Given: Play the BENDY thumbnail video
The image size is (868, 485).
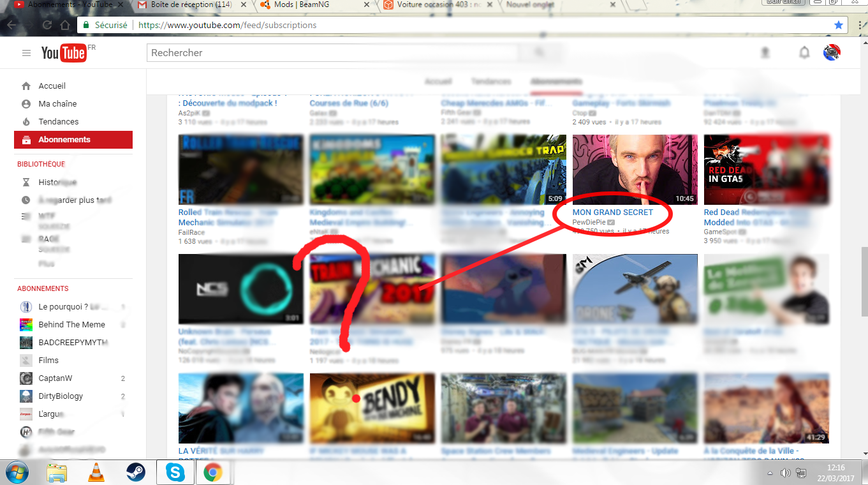Looking at the screenshot, I should [372, 408].
